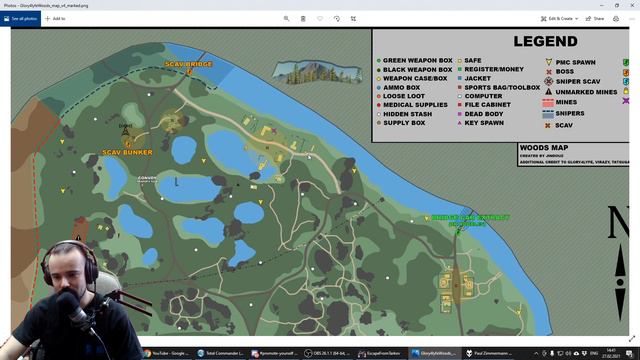This screenshot has height=360, width=640.
Task: Open See all photos view
Action: (x=20, y=18)
